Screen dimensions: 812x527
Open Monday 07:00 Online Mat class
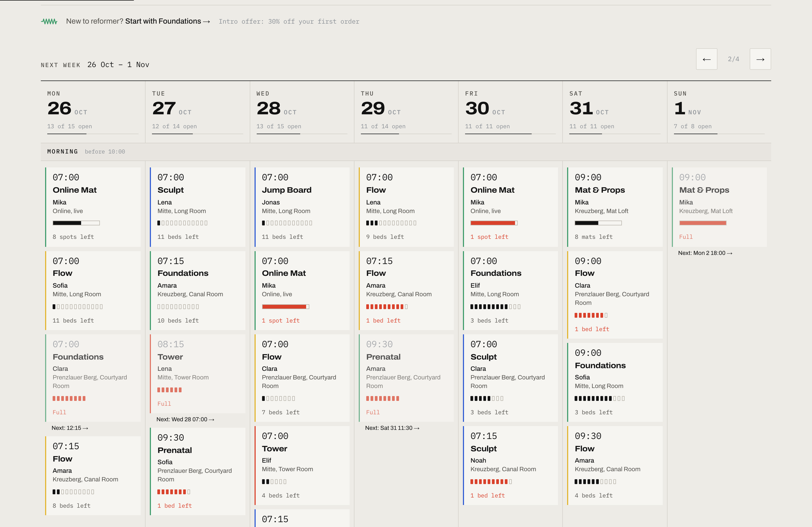(93, 207)
